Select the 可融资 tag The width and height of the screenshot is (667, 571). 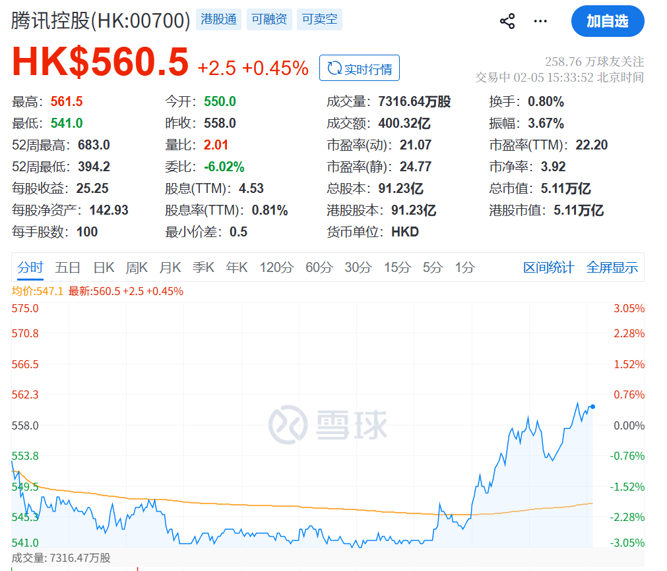pos(270,20)
